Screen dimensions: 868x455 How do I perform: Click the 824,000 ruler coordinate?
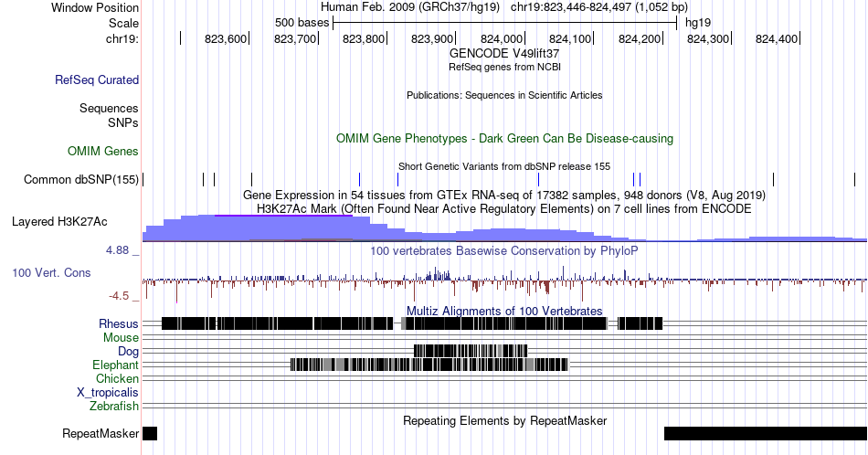point(501,38)
